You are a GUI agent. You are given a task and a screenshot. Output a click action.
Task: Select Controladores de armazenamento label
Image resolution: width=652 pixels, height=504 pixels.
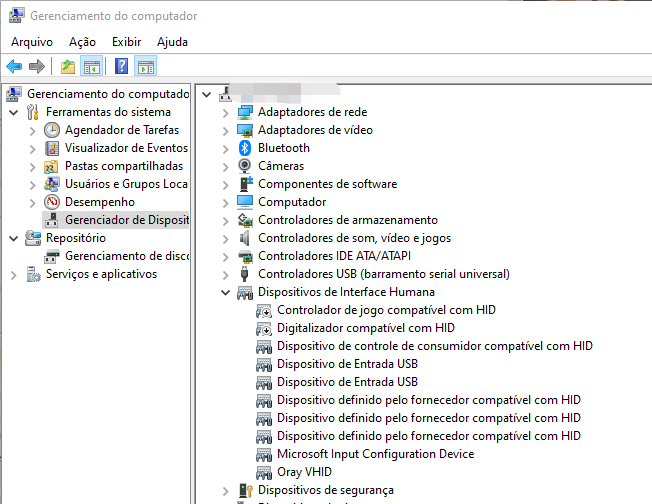point(348,220)
